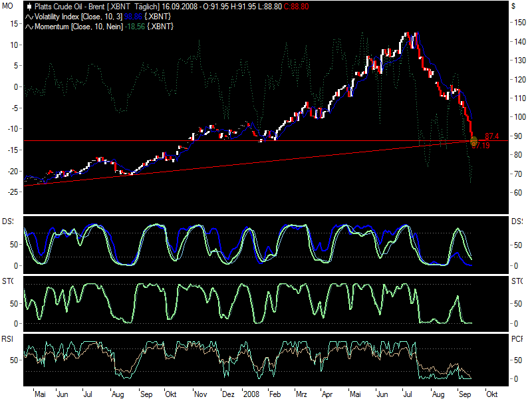
Task: Click '90' on the price axis
Action: (518, 136)
